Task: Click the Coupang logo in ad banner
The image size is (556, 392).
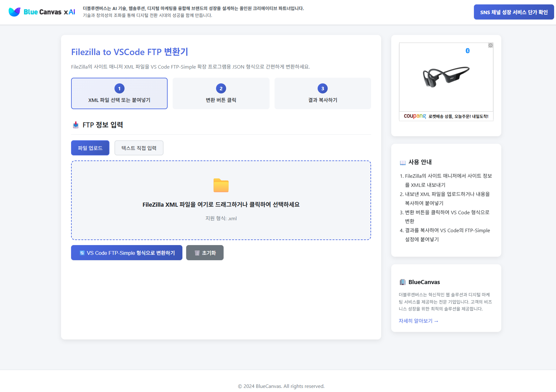Action: (x=414, y=116)
